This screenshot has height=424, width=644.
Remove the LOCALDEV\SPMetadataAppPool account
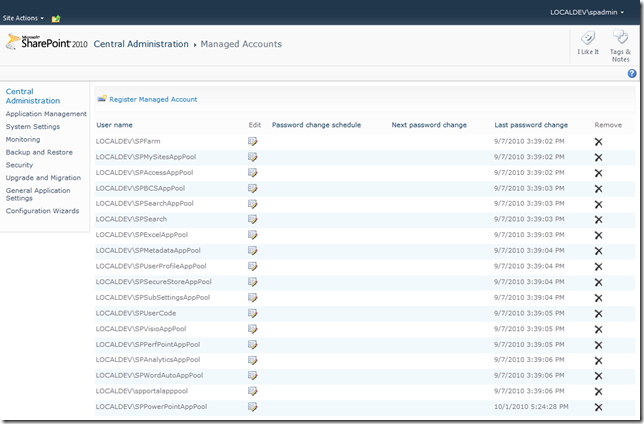(x=598, y=251)
